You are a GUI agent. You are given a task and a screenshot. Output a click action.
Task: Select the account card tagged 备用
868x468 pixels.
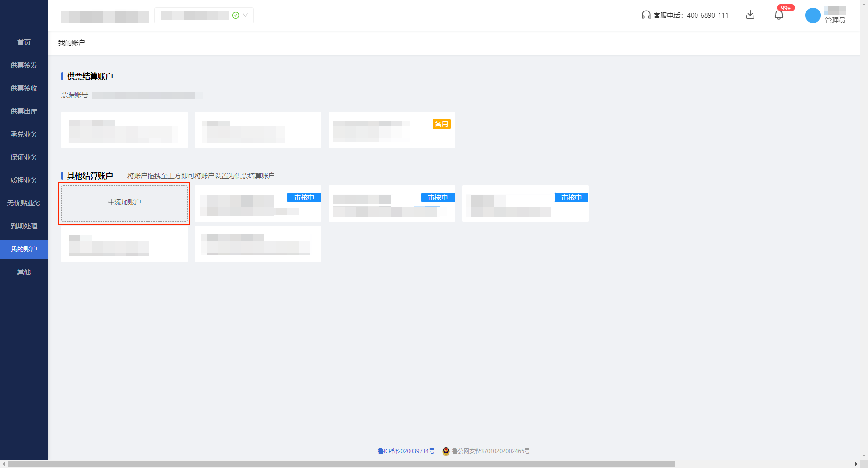click(391, 130)
